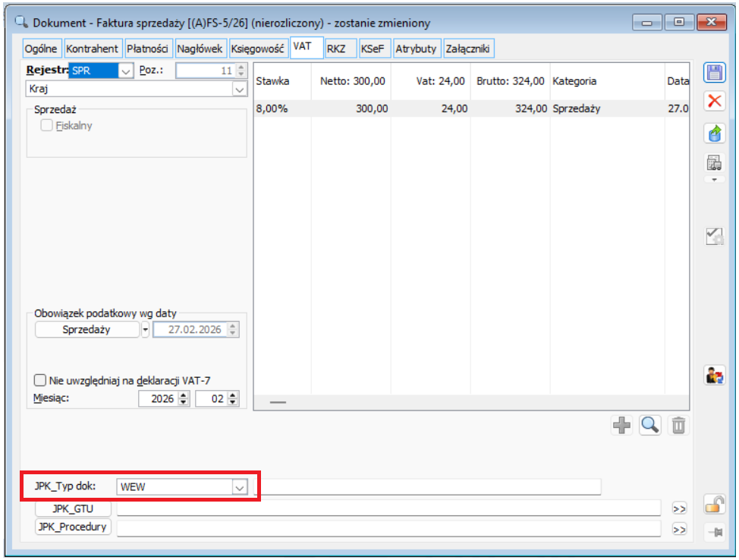Click the trash delete-row icon
This screenshot has width=739, height=560.
[x=678, y=426]
